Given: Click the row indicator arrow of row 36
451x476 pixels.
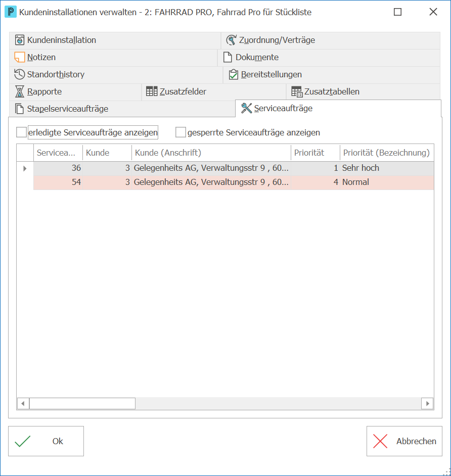Looking at the screenshot, I should 25,168.
